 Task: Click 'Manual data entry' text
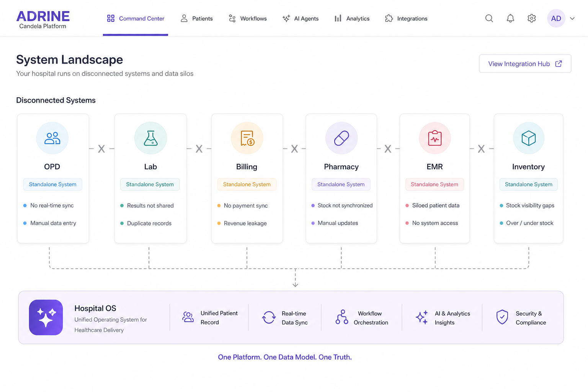[53, 223]
